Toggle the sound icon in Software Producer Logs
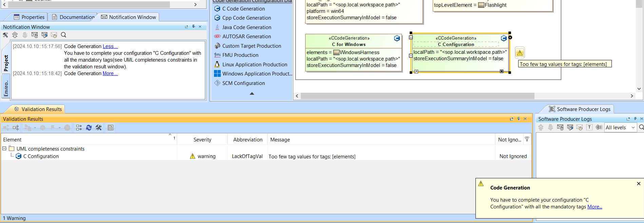 point(599,127)
